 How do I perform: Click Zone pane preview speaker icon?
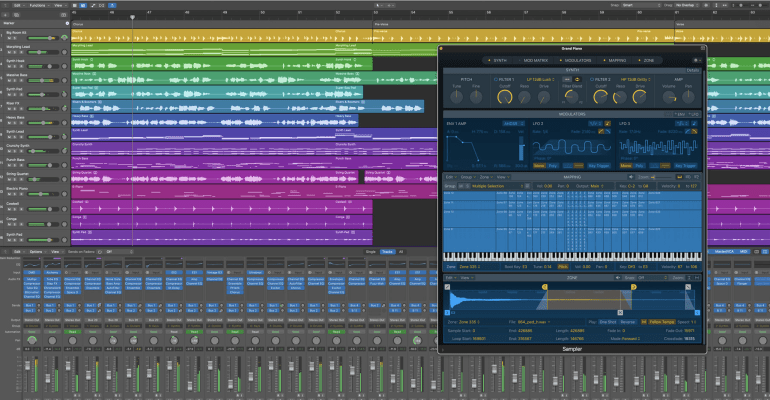[x=618, y=278]
